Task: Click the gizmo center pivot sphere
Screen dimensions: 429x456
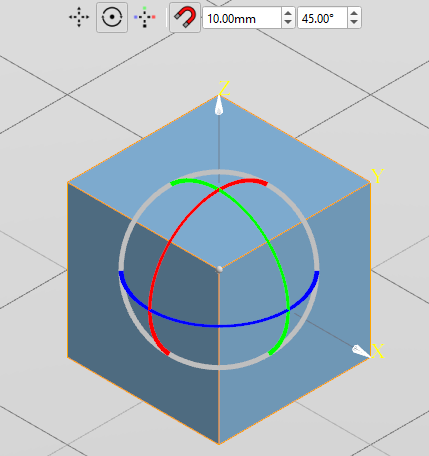Action: [219, 269]
